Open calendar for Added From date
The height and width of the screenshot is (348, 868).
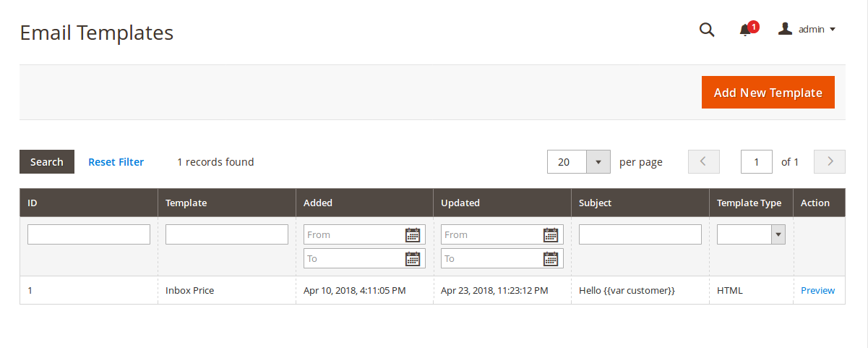tap(413, 234)
